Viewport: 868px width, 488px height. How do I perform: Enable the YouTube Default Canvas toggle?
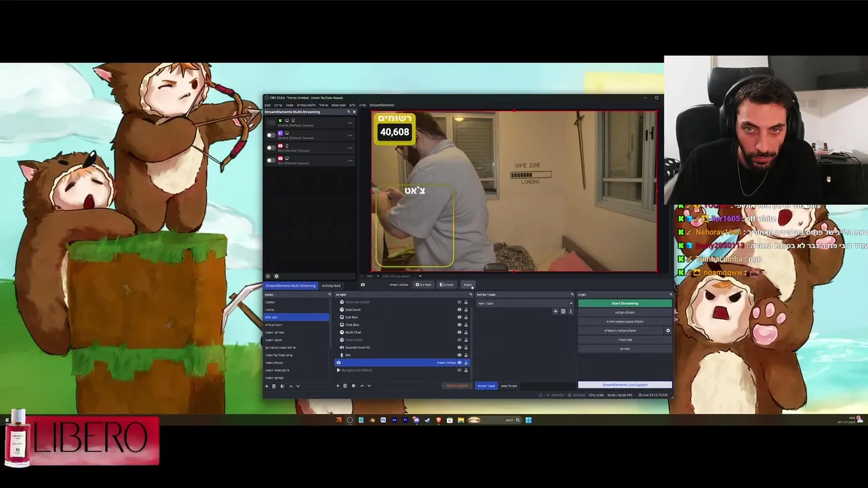pos(271,161)
